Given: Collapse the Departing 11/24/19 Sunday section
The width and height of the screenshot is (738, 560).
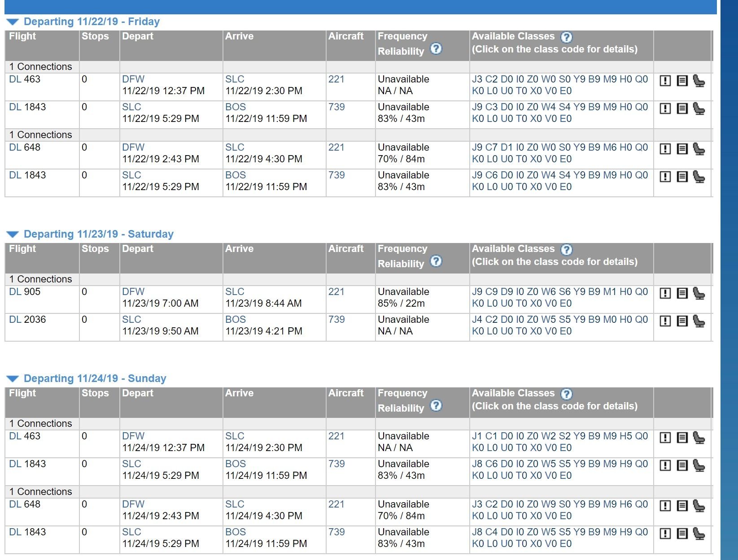Looking at the screenshot, I should coord(13,379).
